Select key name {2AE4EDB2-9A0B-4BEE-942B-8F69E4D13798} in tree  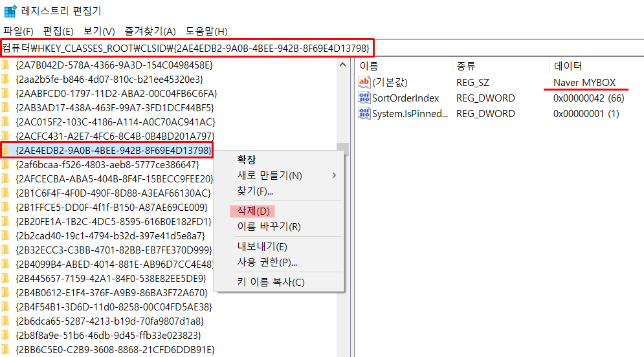[x=113, y=150]
